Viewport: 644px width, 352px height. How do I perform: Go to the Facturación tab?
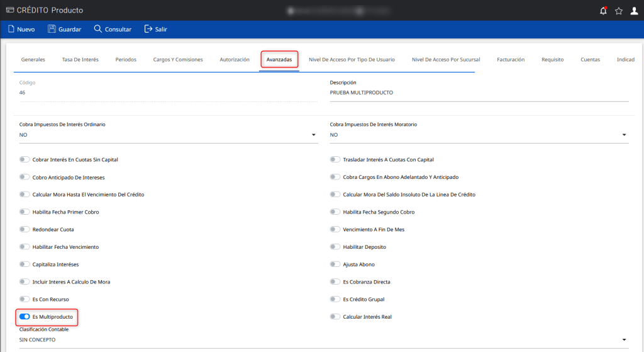point(510,60)
